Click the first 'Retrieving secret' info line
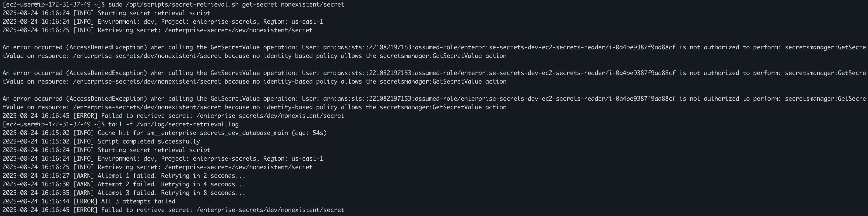 158,30
